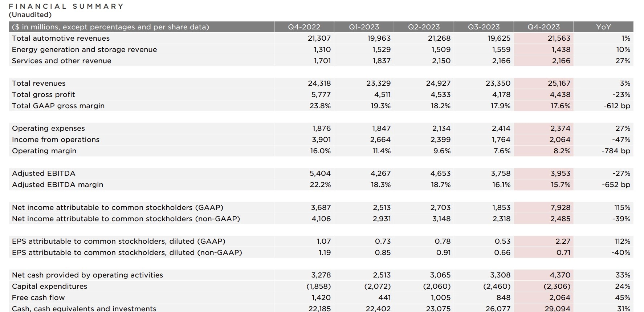This screenshot has height=312, width=644.
Task: Select Energy generation and storage revenue label
Action: point(84,49)
